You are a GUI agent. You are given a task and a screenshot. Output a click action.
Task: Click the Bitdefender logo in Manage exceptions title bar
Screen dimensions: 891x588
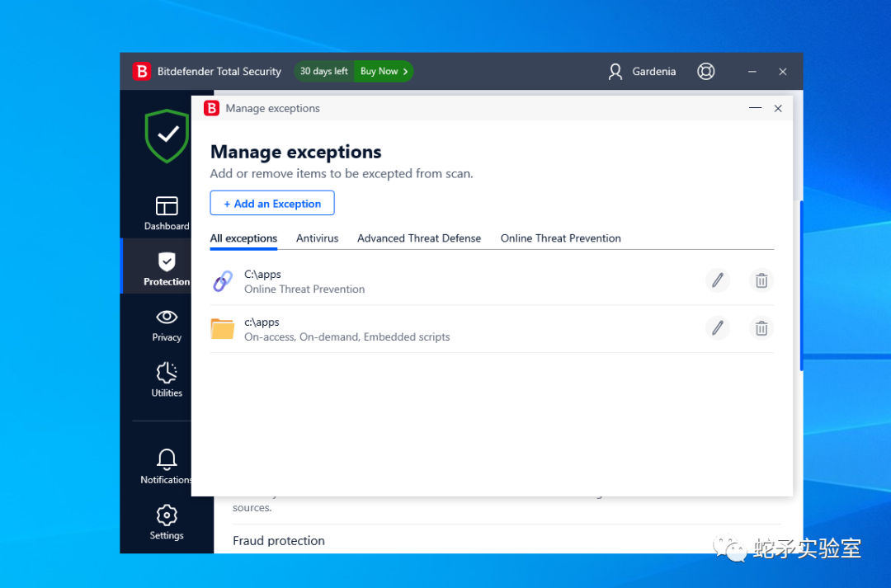(x=211, y=108)
